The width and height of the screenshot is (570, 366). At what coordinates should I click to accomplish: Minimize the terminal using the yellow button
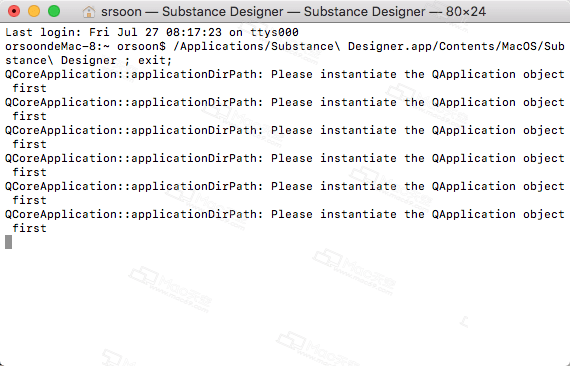click(34, 11)
